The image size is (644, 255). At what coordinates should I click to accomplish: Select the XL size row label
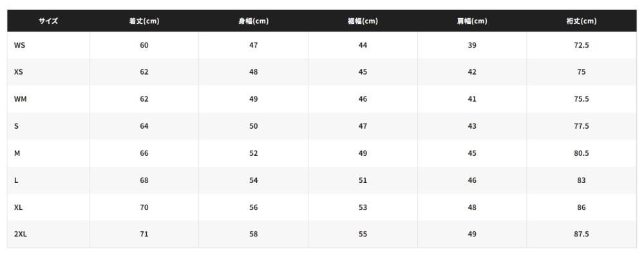[x=18, y=207]
